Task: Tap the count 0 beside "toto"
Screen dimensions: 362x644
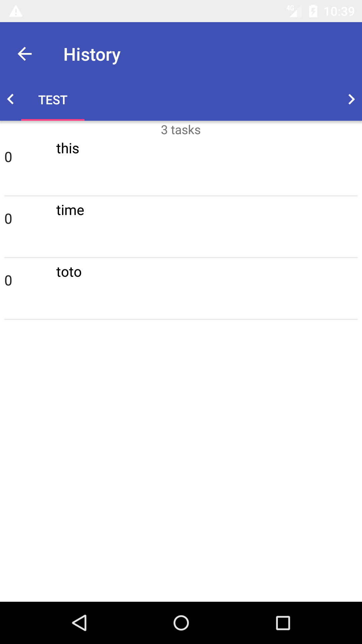Action: click(8, 281)
